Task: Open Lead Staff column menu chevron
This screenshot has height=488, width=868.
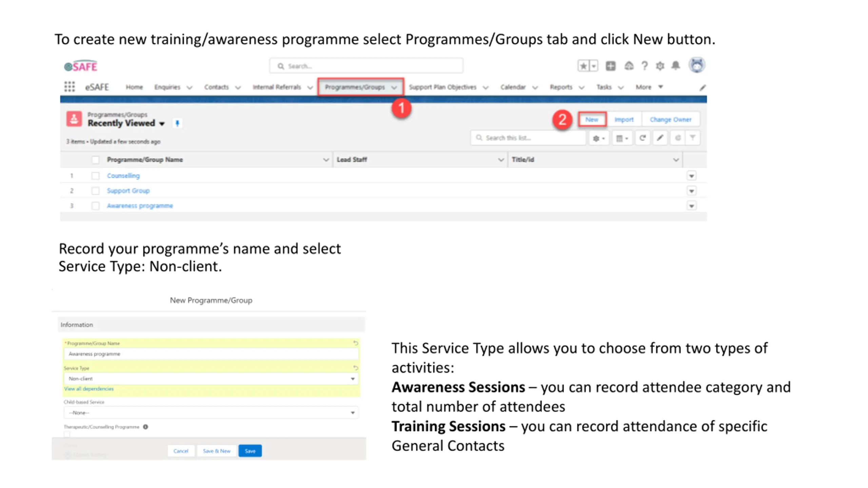Action: coord(501,160)
